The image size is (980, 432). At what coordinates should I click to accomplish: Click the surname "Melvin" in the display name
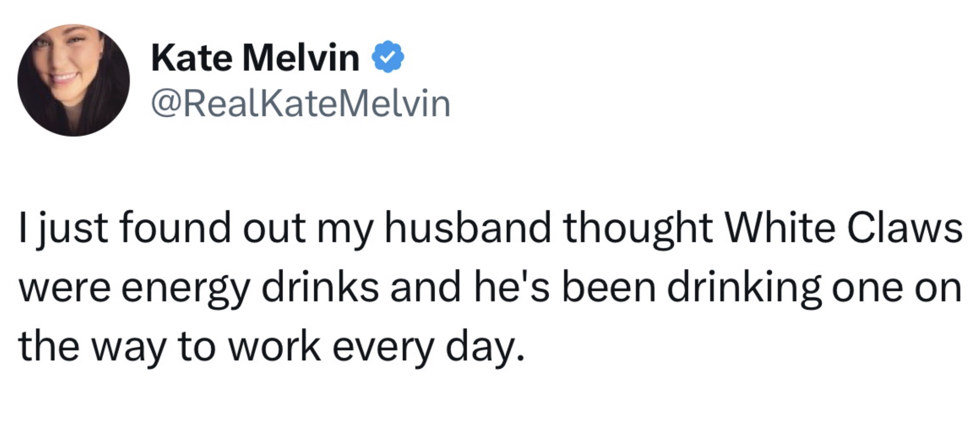tap(301, 58)
